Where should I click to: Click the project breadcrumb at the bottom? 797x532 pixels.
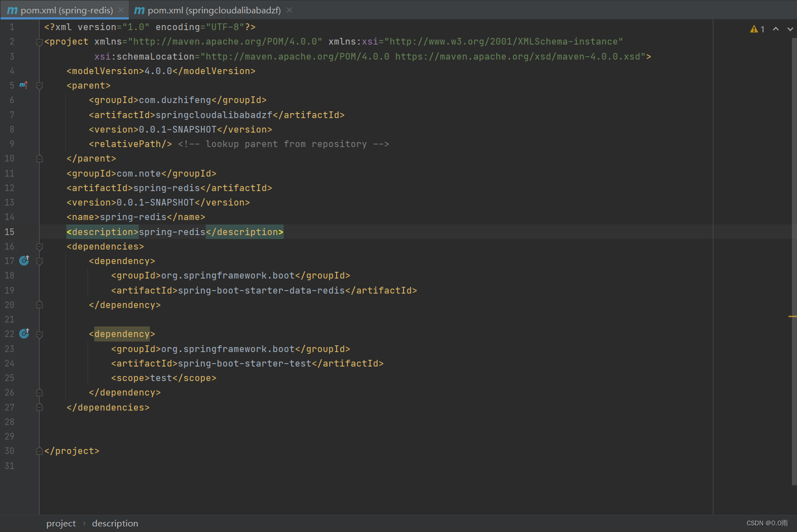[61, 523]
